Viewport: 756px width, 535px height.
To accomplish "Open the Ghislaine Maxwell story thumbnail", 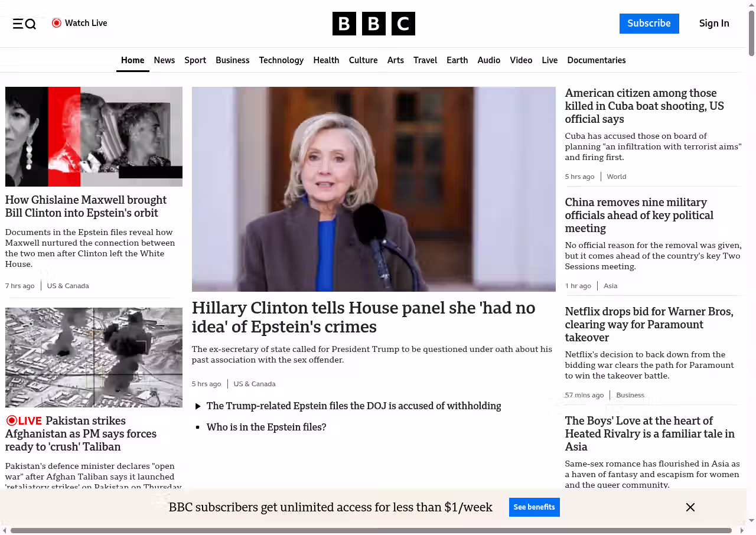I will 94,136.
